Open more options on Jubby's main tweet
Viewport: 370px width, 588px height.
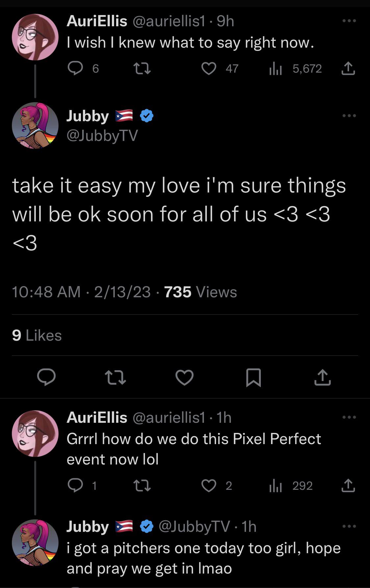click(x=349, y=116)
